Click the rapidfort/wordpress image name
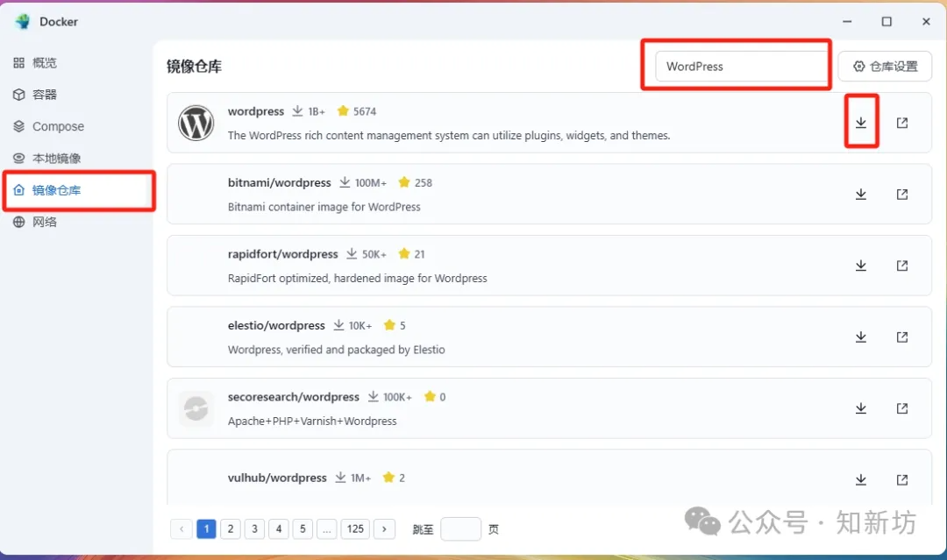947x560 pixels. [x=282, y=254]
